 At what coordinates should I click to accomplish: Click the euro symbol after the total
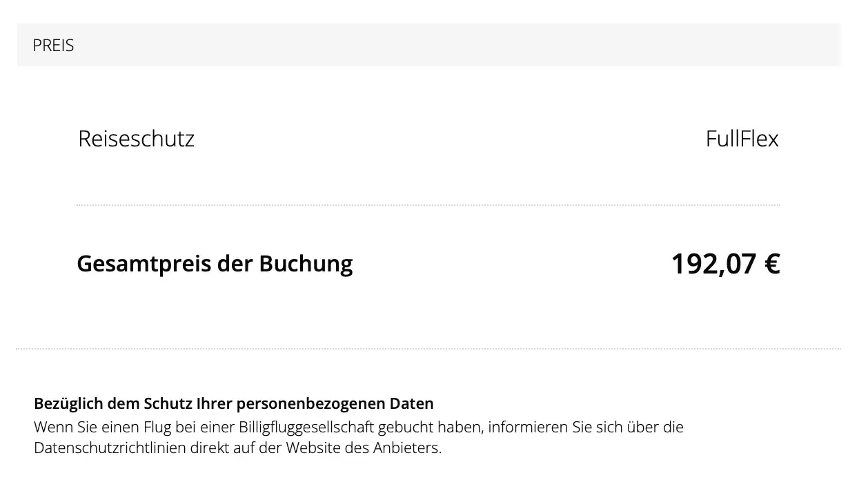pyautogui.click(x=772, y=264)
